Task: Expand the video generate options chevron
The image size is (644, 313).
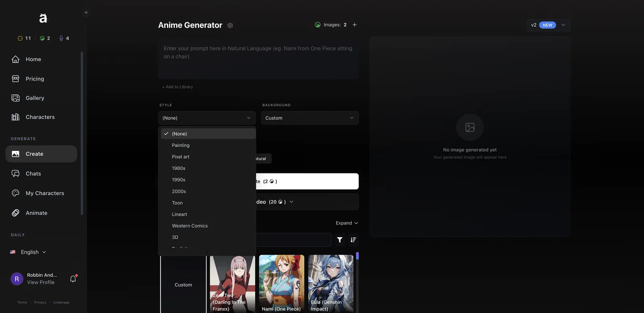Action: pos(291,202)
